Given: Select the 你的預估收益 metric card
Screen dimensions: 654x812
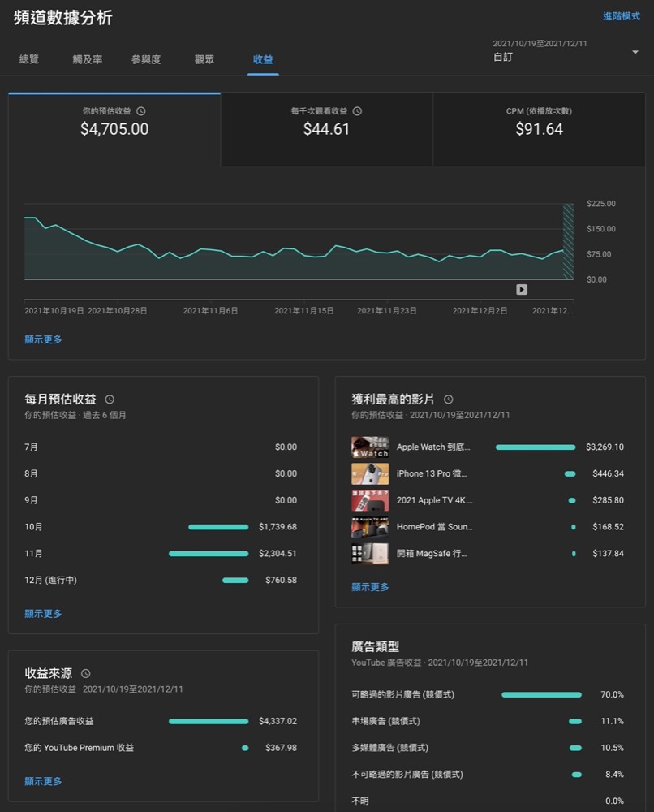Looking at the screenshot, I should 114,128.
